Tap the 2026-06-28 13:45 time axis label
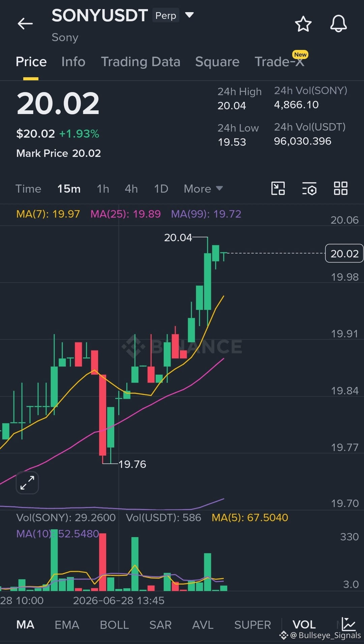Image resolution: width=364 pixels, height=644 pixels. click(x=119, y=600)
